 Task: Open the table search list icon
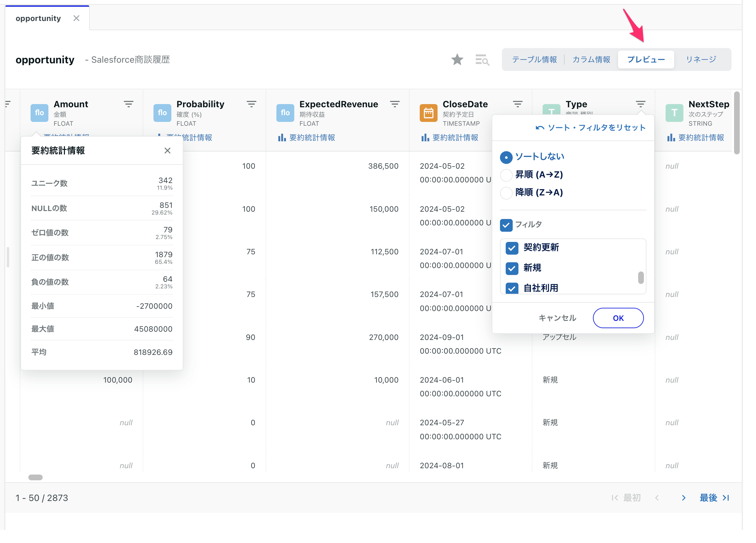pos(482,60)
